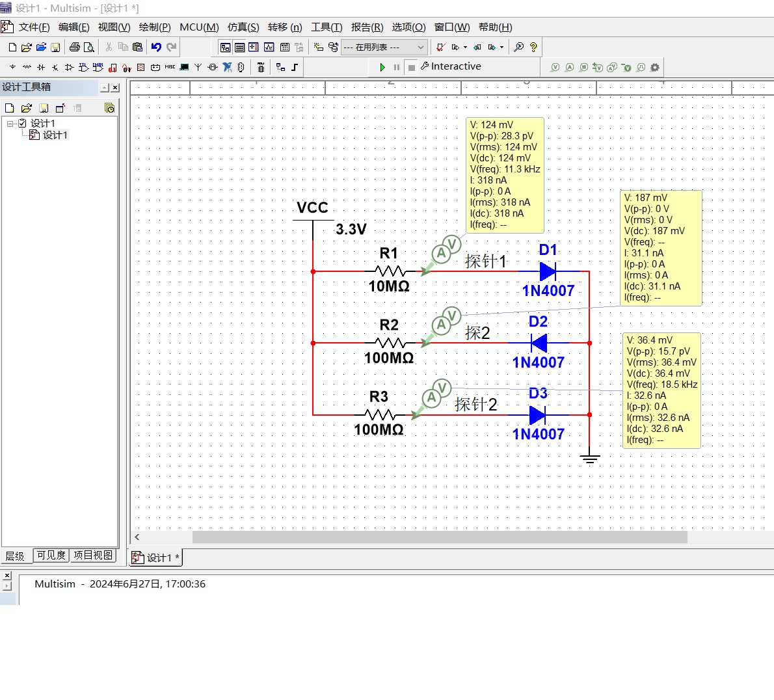The width and height of the screenshot is (774, 700).
Task: Select the D1 1N4007 diode symbol
Action: click(x=548, y=271)
